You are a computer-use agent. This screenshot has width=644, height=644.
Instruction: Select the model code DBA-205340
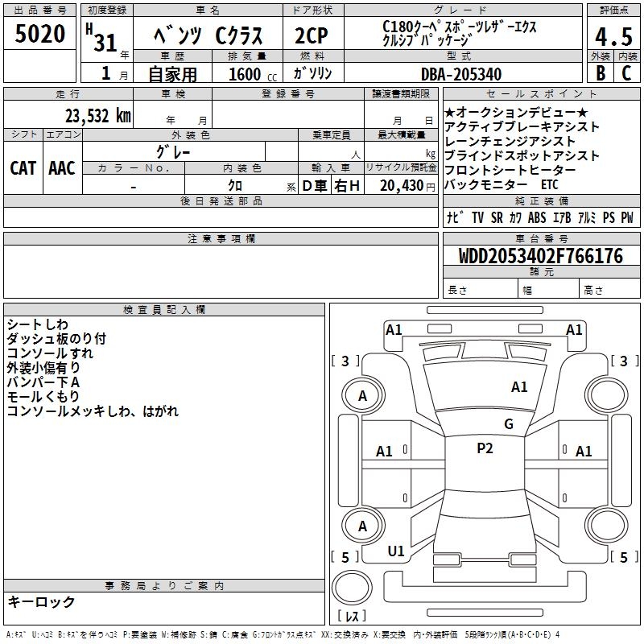coord(460,74)
